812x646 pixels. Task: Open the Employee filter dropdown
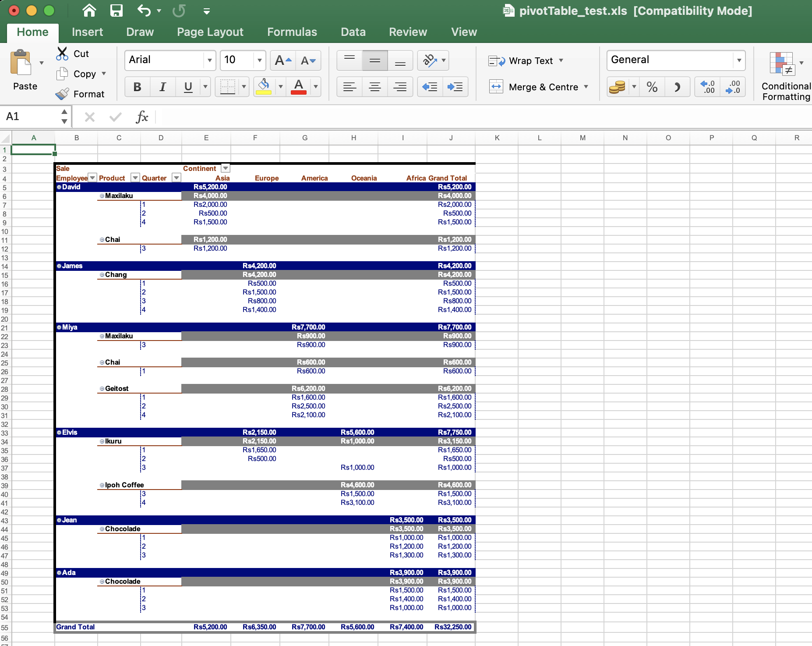pyautogui.click(x=92, y=177)
